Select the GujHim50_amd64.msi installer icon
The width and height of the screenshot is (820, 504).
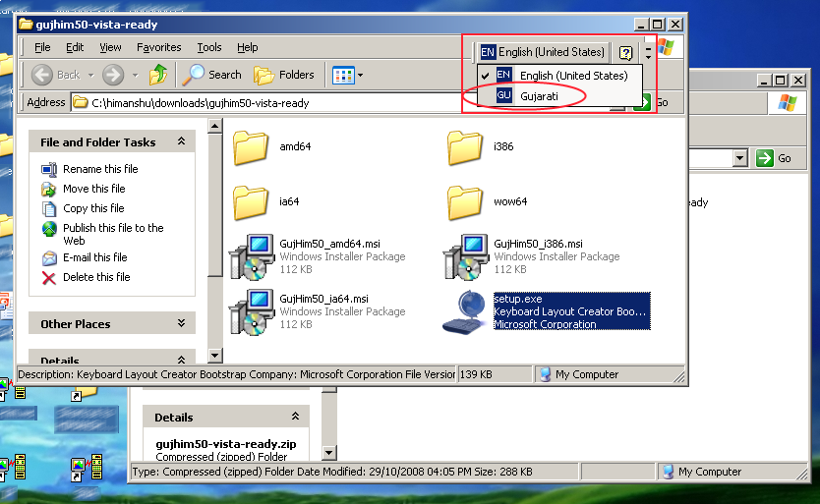tap(252, 256)
